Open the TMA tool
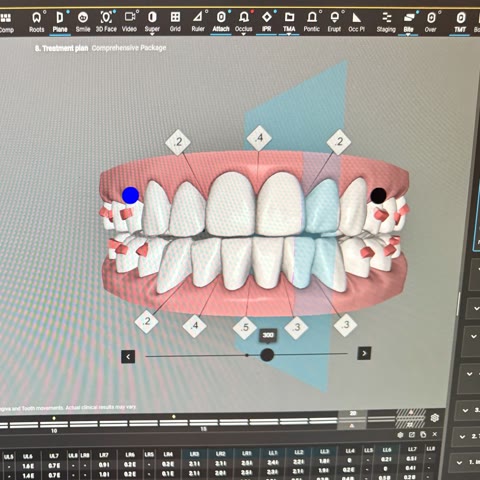This screenshot has width=480, height=480. (289, 22)
